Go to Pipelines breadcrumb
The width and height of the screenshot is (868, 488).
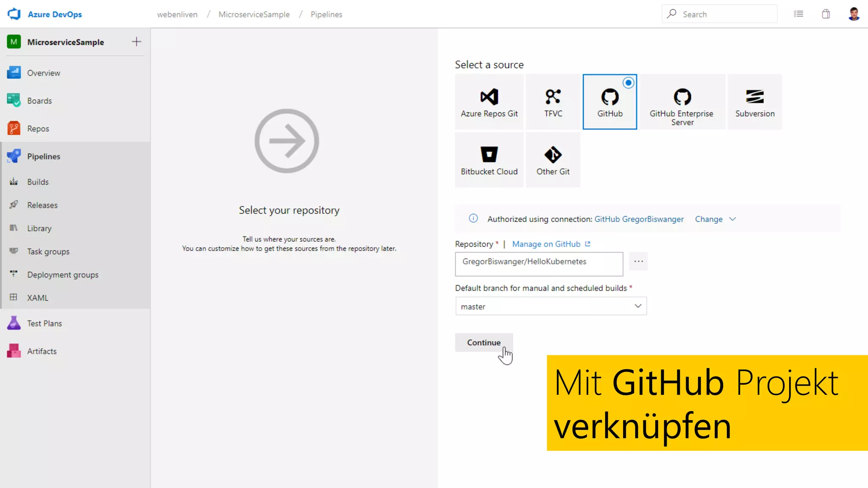326,14
